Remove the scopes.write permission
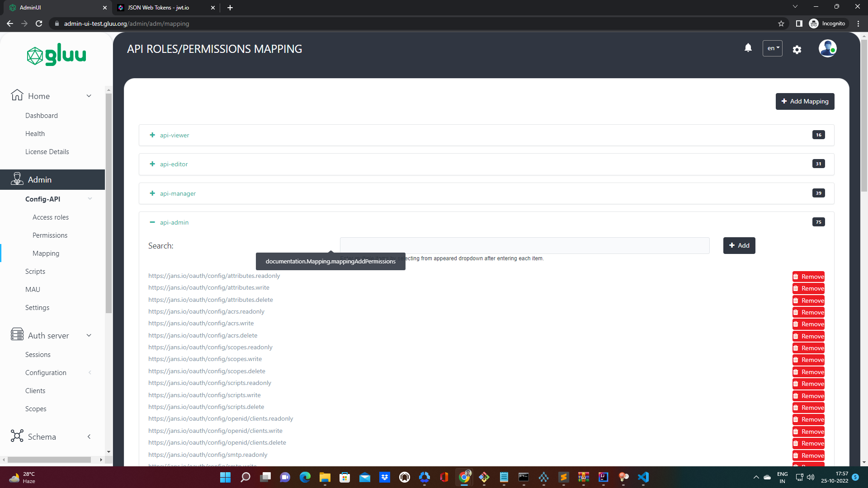Viewport: 868px width, 488px height. (x=808, y=360)
